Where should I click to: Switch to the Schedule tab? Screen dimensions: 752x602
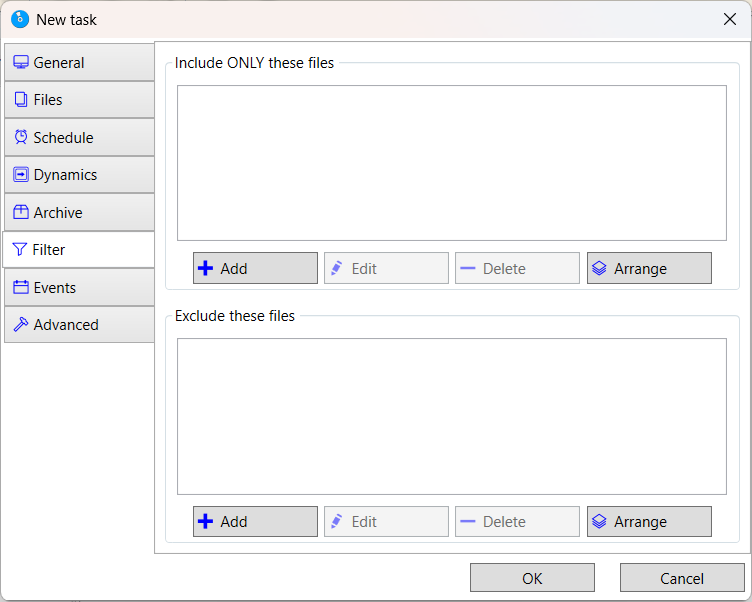(x=79, y=137)
